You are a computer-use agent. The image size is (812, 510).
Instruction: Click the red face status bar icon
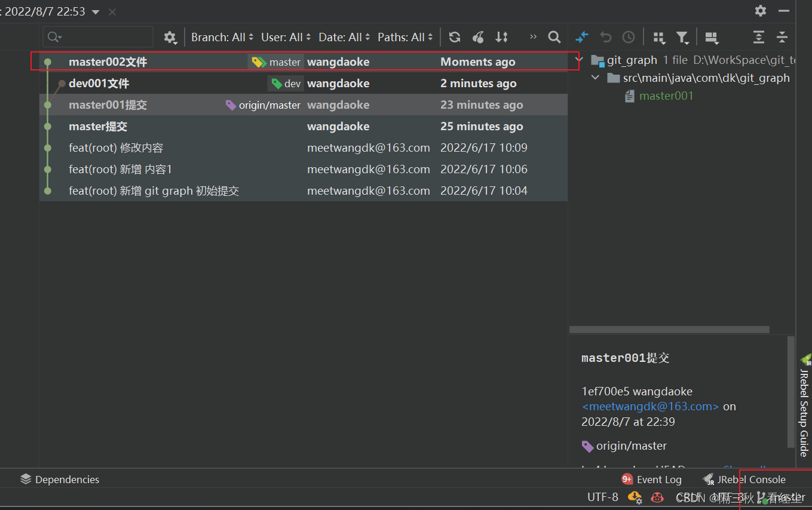(657, 497)
